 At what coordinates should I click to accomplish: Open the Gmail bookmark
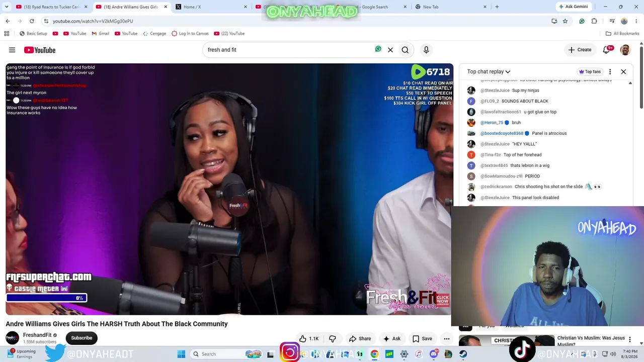[100, 34]
